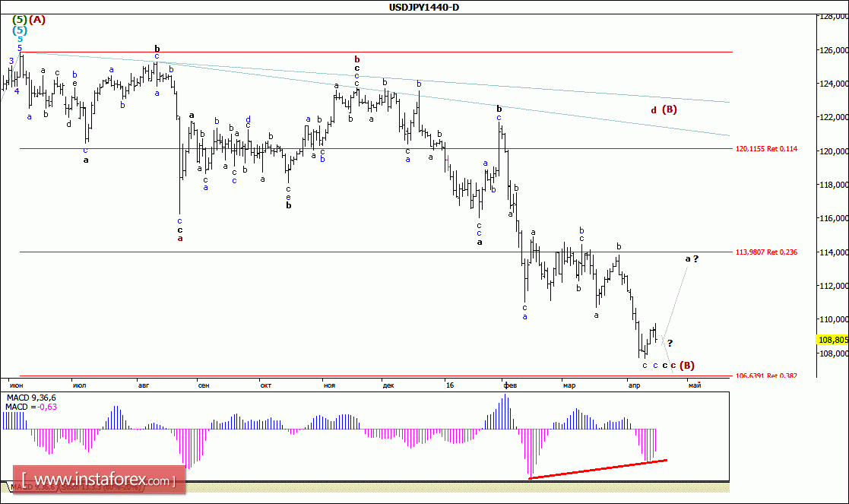Screen dimensions: 849x504
Task: Click the 'a ?' forecast wave label
Action: pos(692,258)
